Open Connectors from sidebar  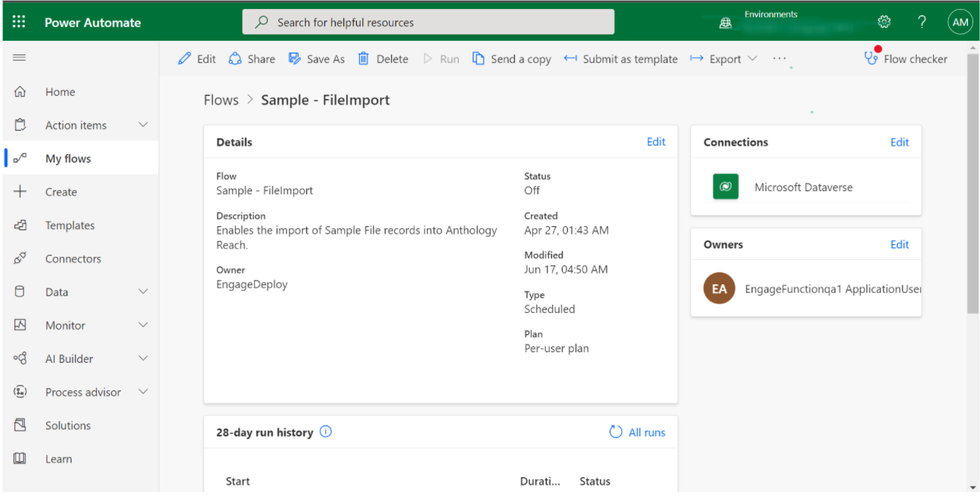(x=73, y=258)
